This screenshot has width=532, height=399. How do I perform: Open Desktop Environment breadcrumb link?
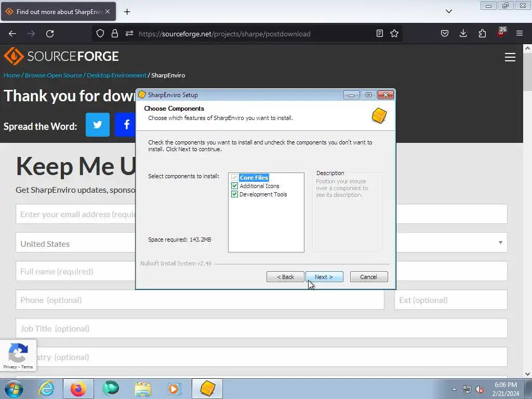pyautogui.click(x=116, y=75)
